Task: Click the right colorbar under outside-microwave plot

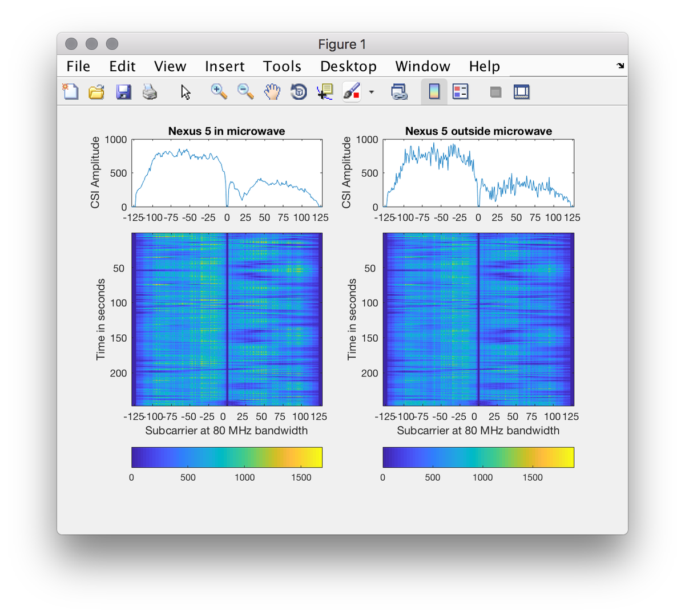Action: click(x=478, y=457)
